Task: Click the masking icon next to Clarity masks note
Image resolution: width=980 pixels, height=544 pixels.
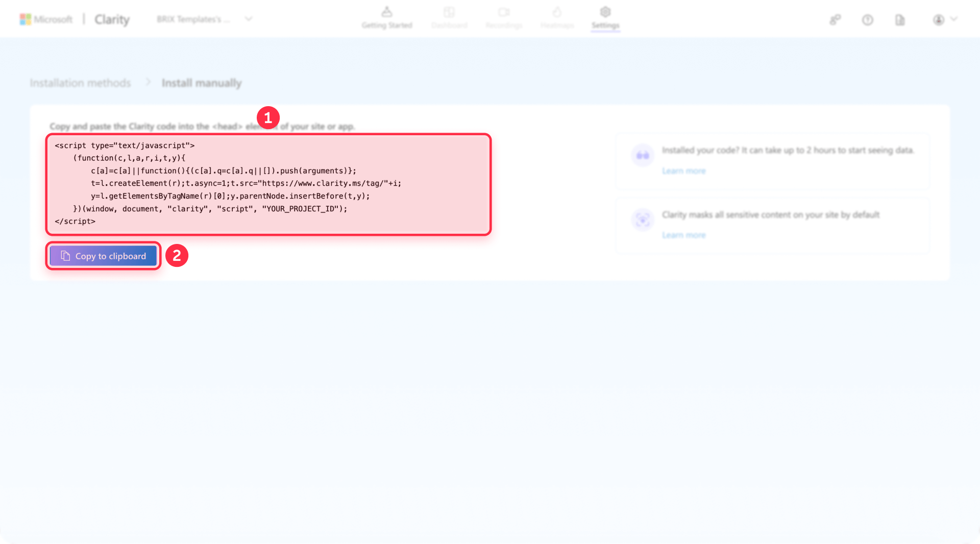Action: pyautogui.click(x=643, y=219)
